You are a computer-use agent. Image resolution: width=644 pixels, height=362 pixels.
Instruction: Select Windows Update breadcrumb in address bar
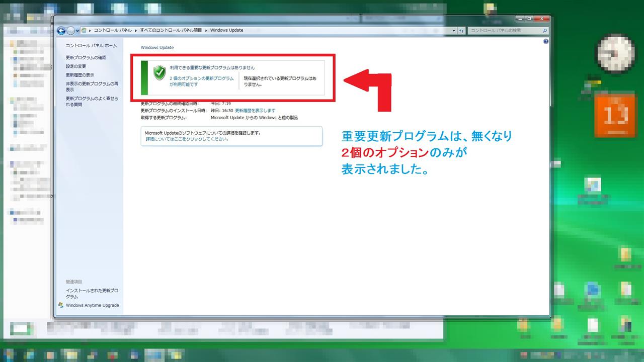[x=226, y=30]
